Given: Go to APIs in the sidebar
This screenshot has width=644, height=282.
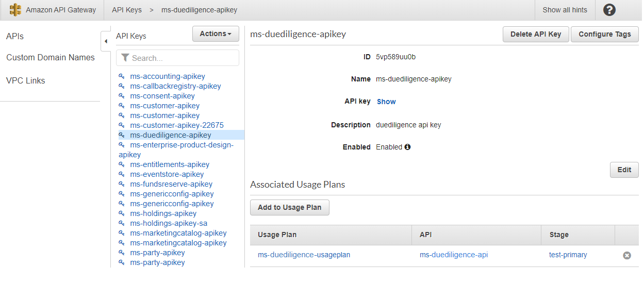Looking at the screenshot, I should point(15,37).
